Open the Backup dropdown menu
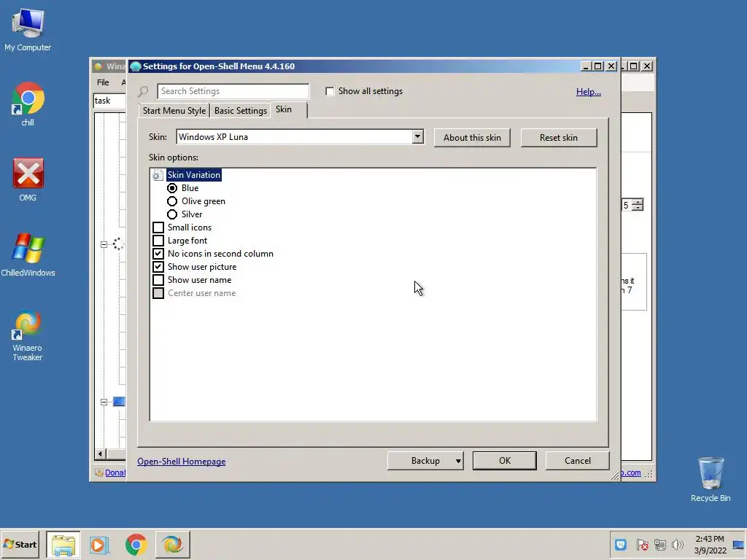The image size is (747, 560). [x=458, y=461]
